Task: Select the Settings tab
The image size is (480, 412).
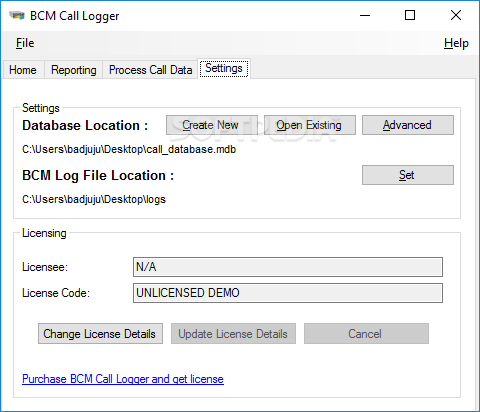Action: click(224, 68)
